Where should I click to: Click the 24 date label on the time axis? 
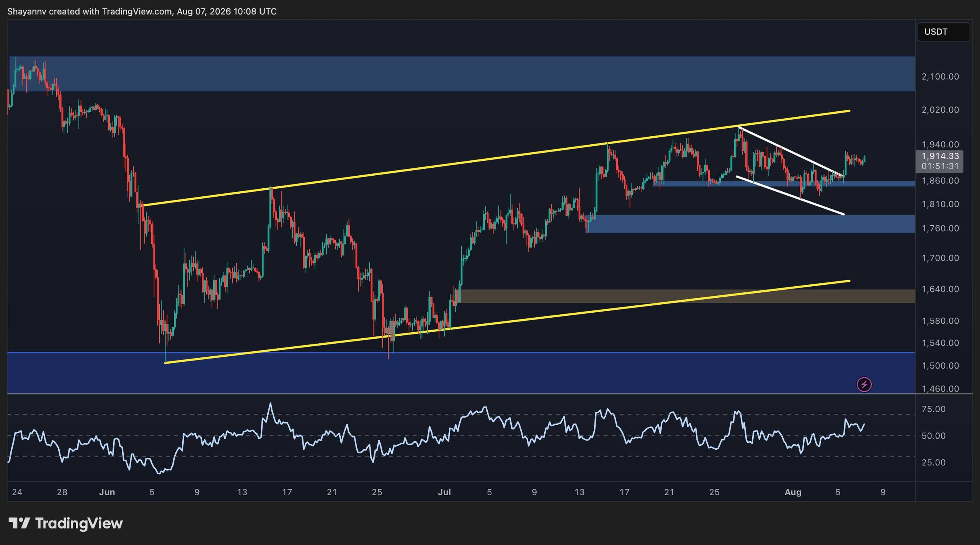point(17,492)
